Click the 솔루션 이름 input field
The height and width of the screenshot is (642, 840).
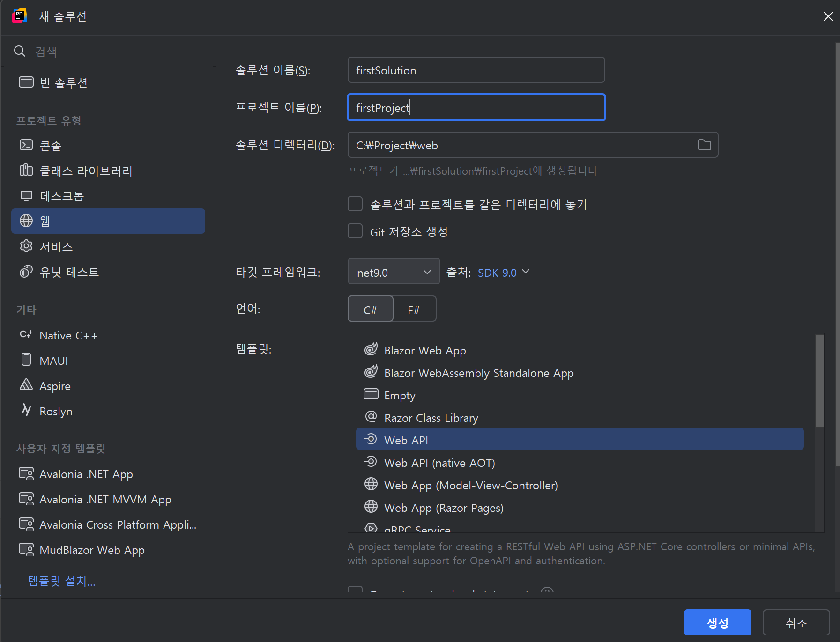tap(476, 70)
